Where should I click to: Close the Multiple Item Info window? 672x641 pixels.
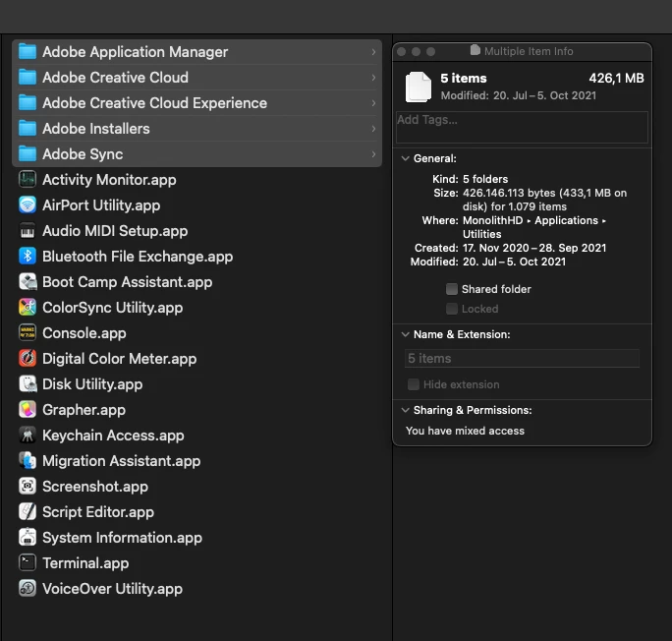(x=402, y=51)
